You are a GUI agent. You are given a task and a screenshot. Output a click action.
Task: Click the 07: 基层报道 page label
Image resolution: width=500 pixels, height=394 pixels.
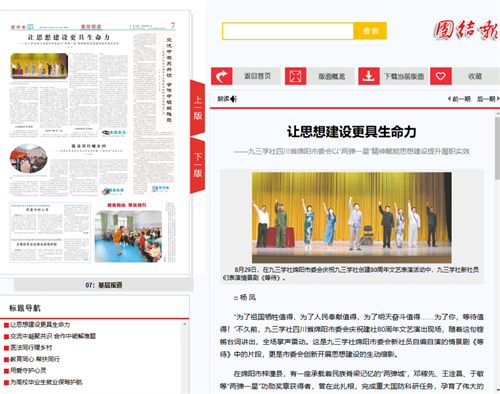pos(104,285)
